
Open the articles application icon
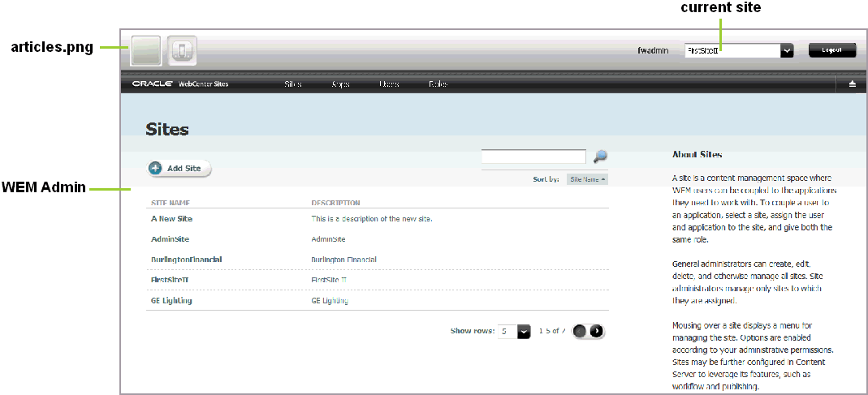[x=146, y=51]
